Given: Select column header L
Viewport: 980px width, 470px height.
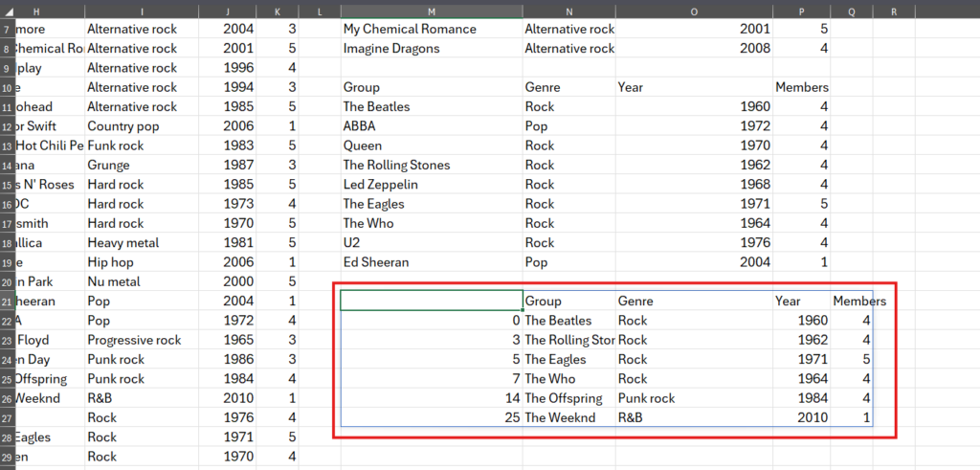Looking at the screenshot, I should coord(320,11).
